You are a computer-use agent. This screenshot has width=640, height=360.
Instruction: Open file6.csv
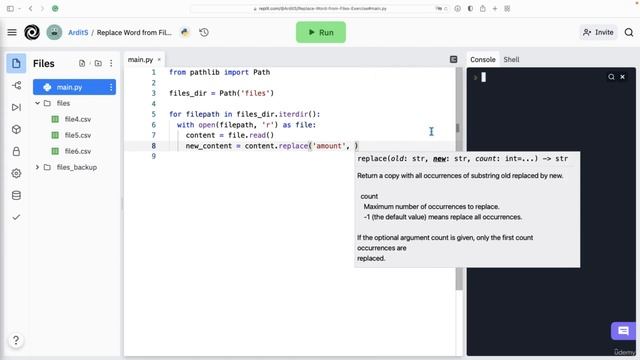78,151
